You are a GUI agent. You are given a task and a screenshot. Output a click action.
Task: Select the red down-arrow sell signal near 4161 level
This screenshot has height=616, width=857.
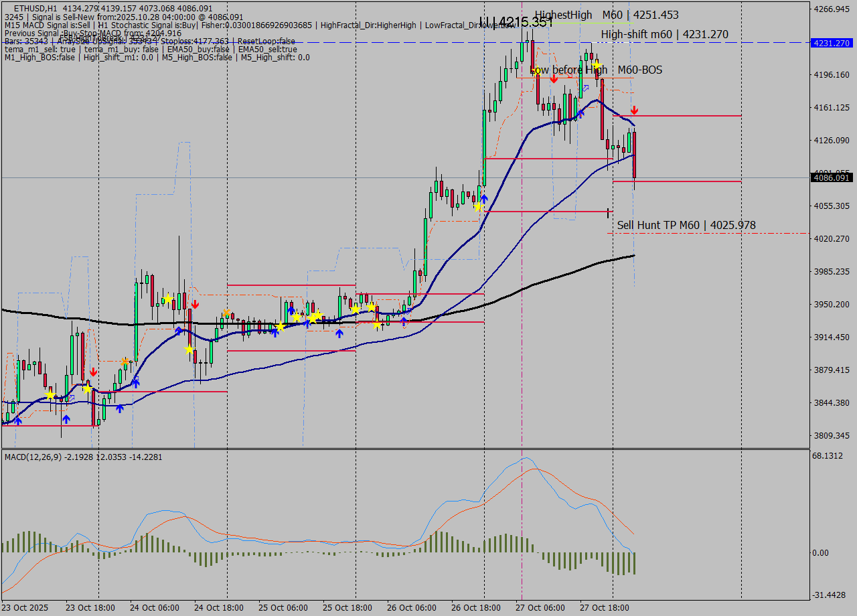click(x=634, y=111)
